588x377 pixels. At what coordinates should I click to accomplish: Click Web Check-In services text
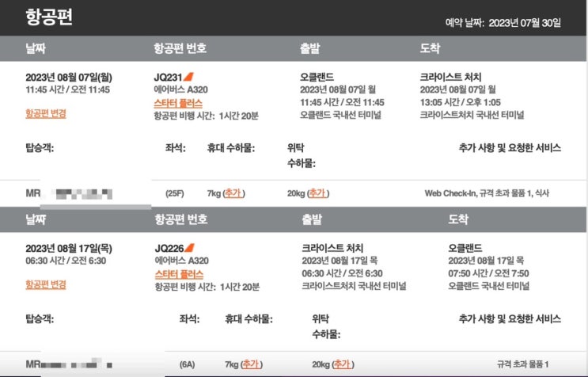point(487,193)
